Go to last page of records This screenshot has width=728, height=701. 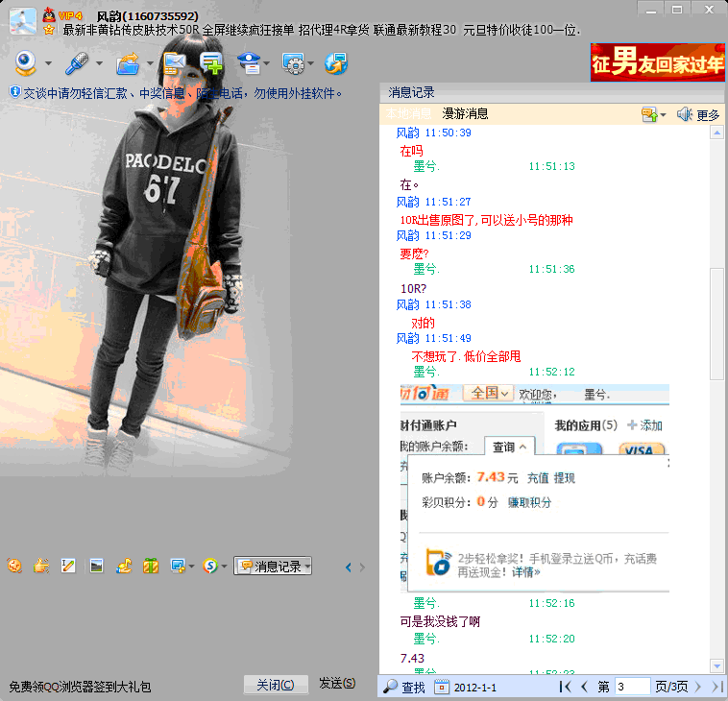(716, 687)
